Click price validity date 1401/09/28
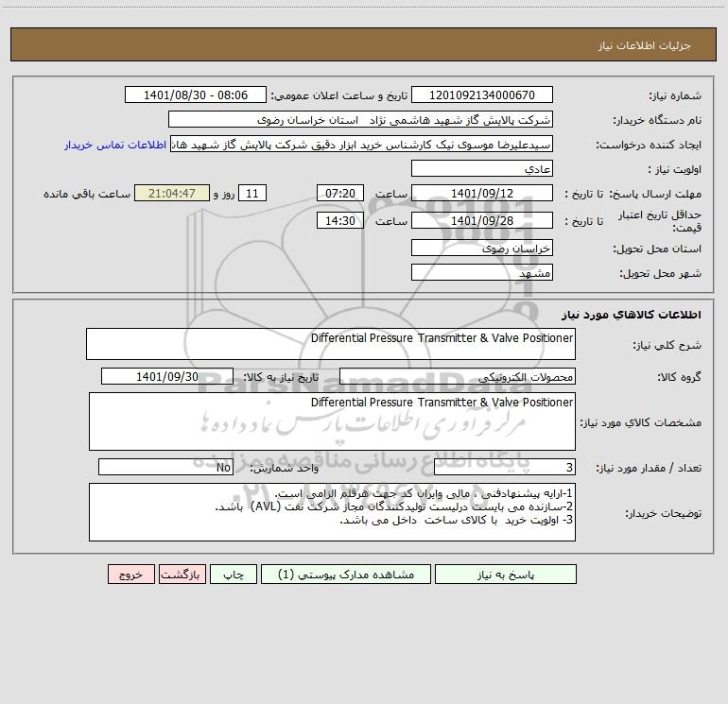This screenshot has width=728, height=704. [482, 220]
